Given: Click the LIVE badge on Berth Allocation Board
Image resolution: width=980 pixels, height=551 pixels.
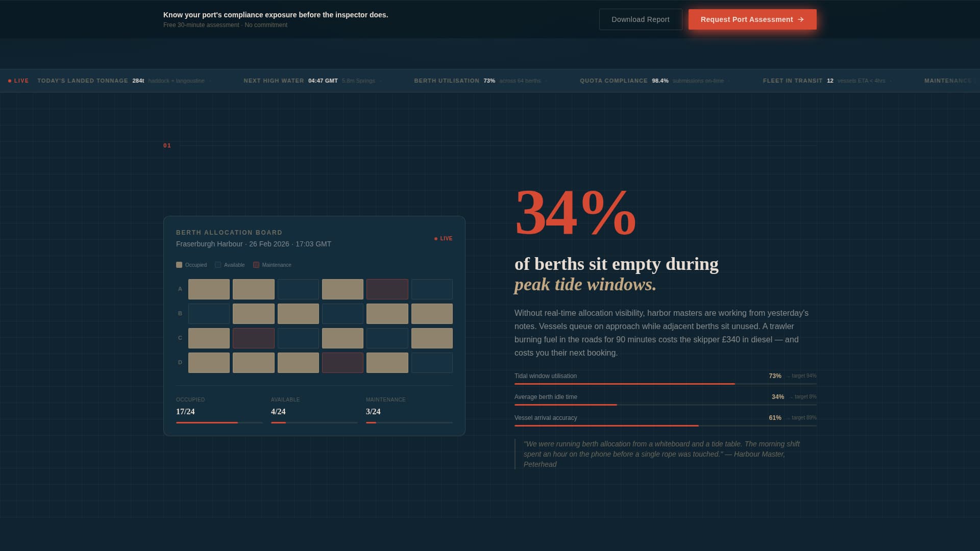Looking at the screenshot, I should 443,238.
